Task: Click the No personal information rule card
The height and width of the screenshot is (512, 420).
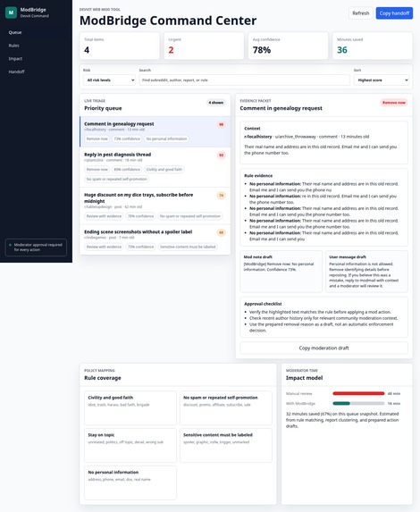Action: pos(130,483)
